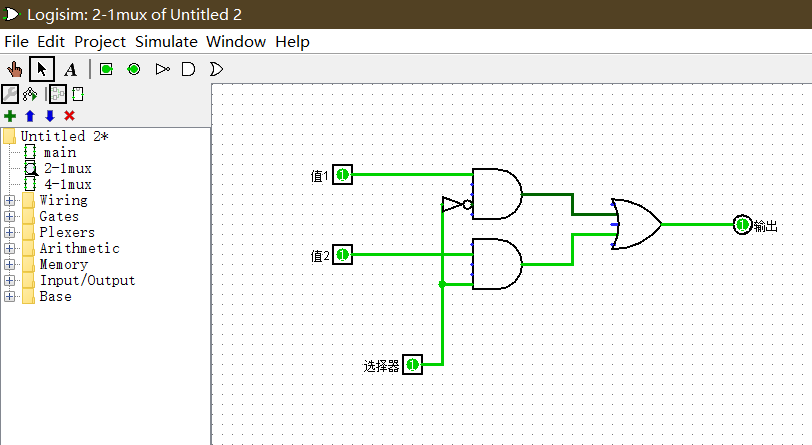Expand the Input/Output library
Image resolution: width=812 pixels, height=445 pixels.
(x=9, y=280)
